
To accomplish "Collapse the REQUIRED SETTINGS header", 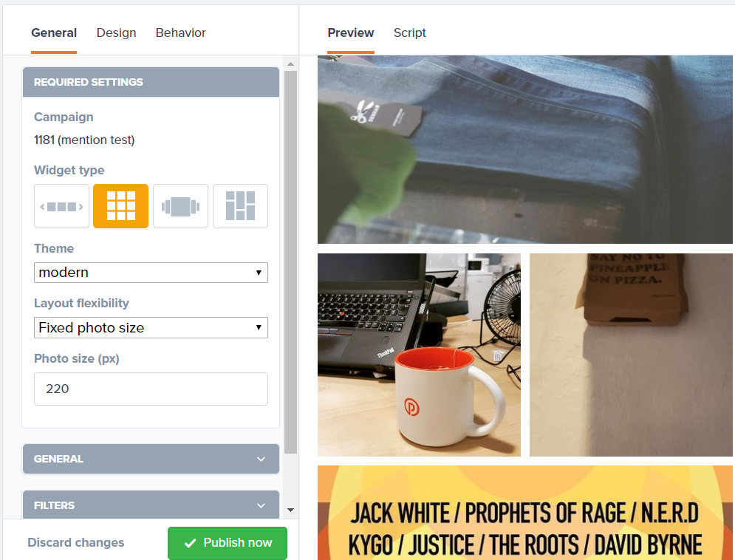I will click(x=151, y=82).
